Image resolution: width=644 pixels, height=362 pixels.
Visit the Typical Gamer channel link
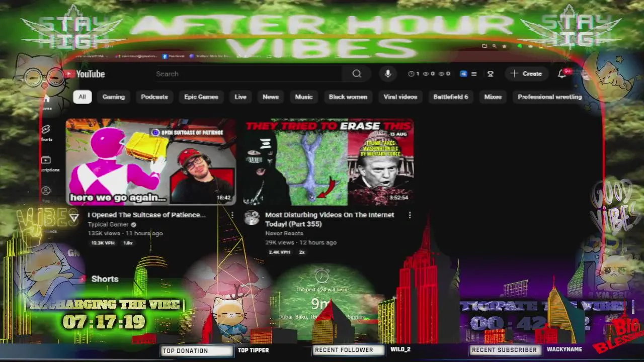[x=108, y=224]
